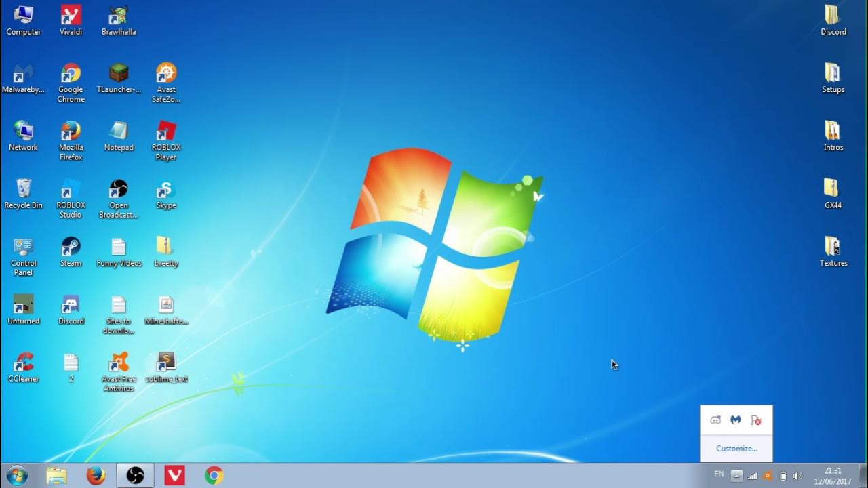The width and height of the screenshot is (868, 488).
Task: Select the Setups folder
Action: [833, 78]
